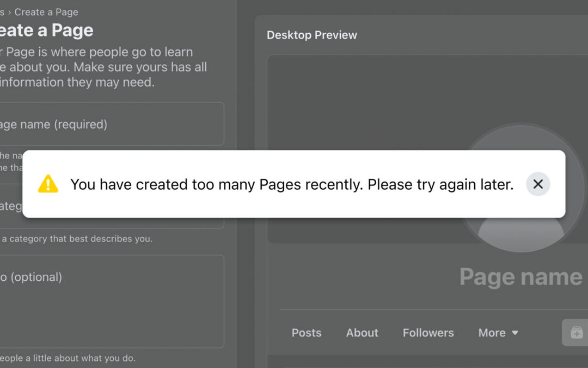588x368 pixels.
Task: Dismiss the error alert with the X button
Action: click(x=538, y=184)
